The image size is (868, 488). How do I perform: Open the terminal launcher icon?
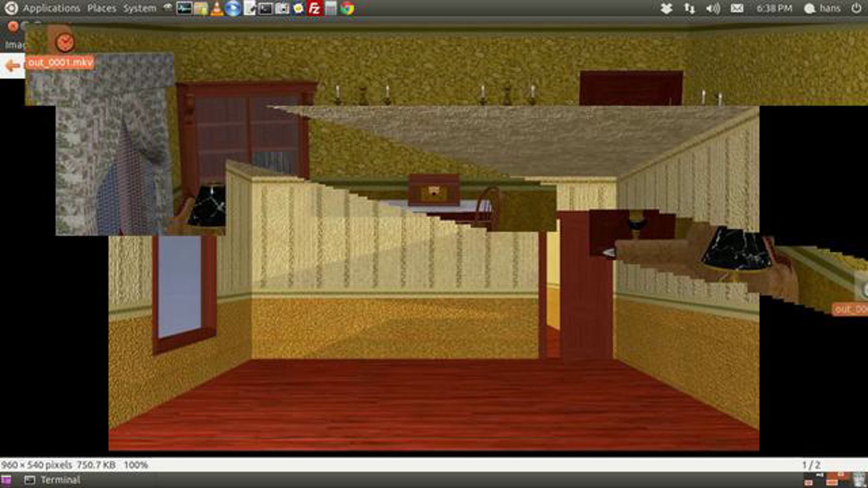265,8
